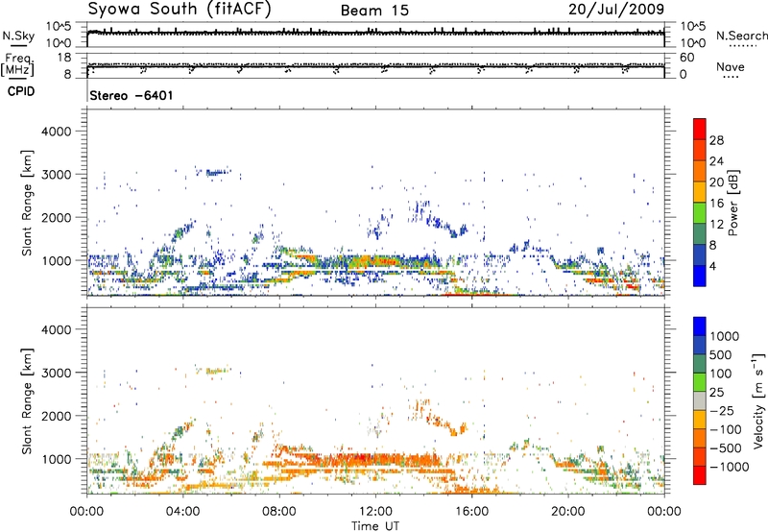This screenshot has height=532, width=768.
Task: Click the '-25' label on Velocity colorbar
Action: pyautogui.click(x=722, y=411)
